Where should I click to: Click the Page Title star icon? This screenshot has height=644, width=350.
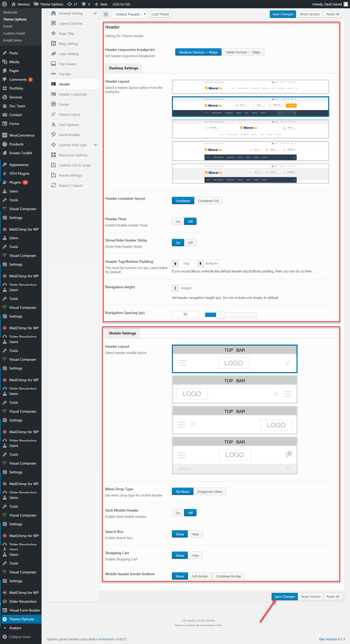click(53, 33)
